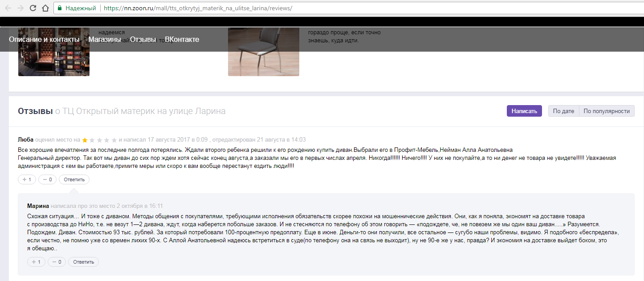Jump to the Отзывы section
Image resolution: width=644 pixels, height=281 pixels.
pyautogui.click(x=143, y=40)
